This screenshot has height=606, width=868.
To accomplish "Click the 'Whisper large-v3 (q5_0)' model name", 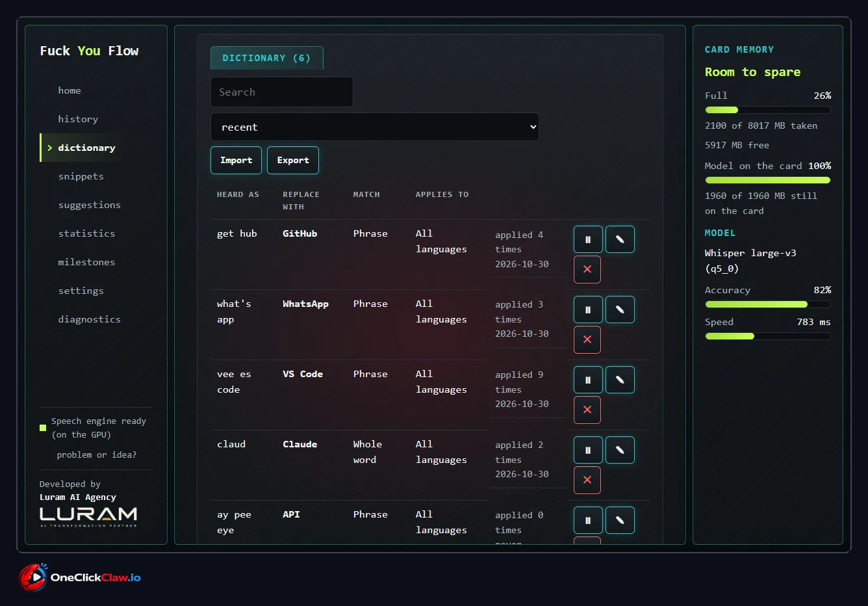I will click(750, 261).
